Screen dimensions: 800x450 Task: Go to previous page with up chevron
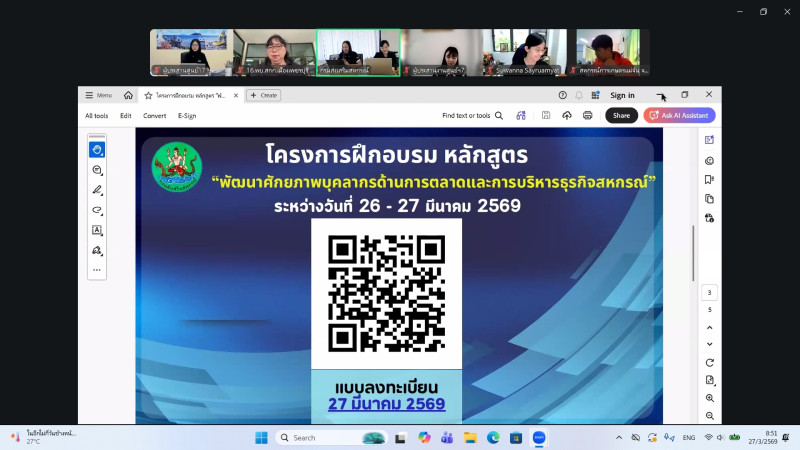click(709, 327)
